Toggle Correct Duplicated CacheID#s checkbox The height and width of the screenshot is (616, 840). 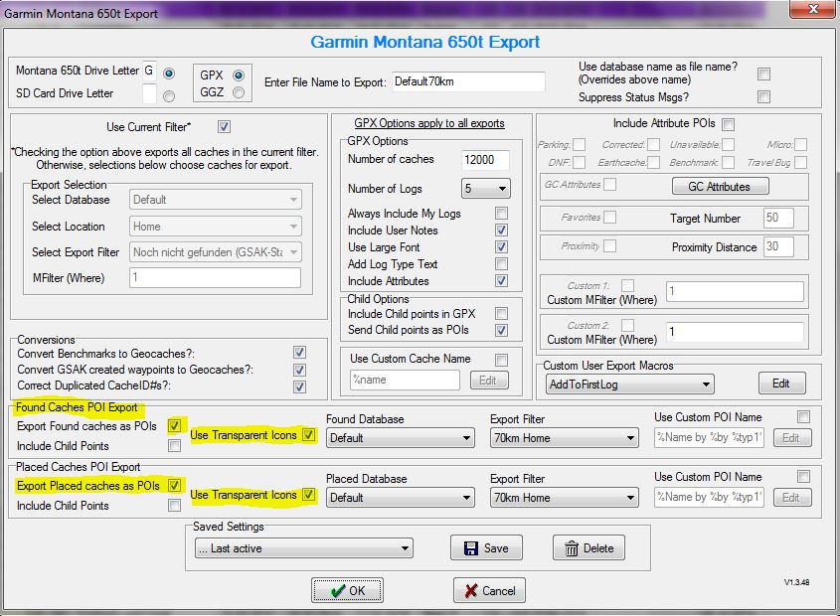pyautogui.click(x=299, y=386)
